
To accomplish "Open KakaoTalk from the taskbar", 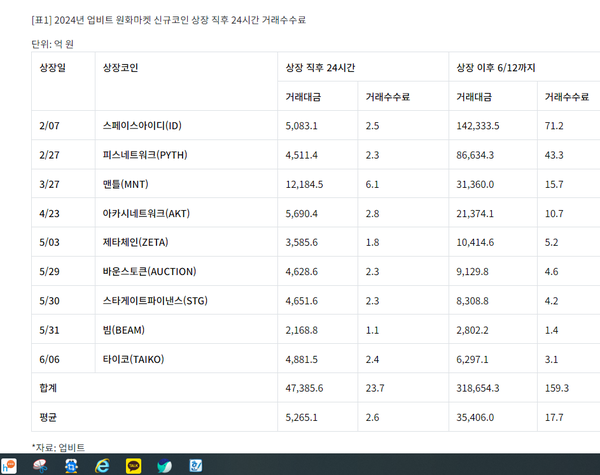I will [x=134, y=466].
